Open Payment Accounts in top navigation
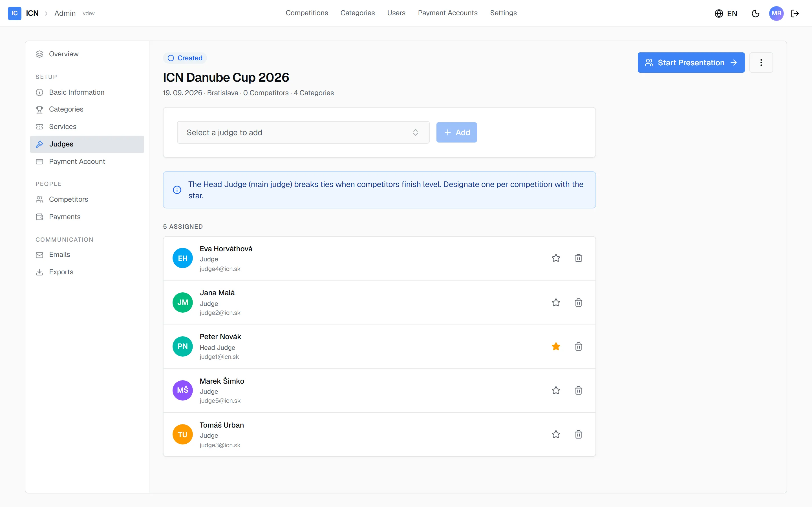This screenshot has width=812, height=507. (x=447, y=13)
